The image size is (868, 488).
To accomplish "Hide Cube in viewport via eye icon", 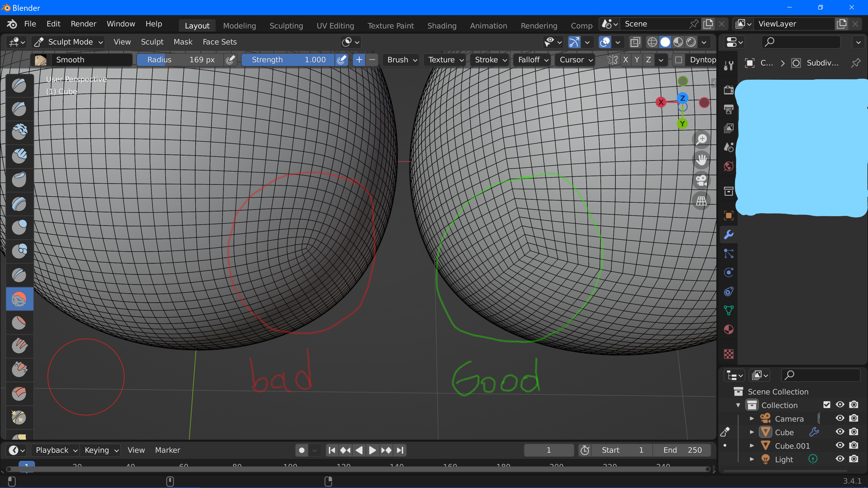I will 840,432.
